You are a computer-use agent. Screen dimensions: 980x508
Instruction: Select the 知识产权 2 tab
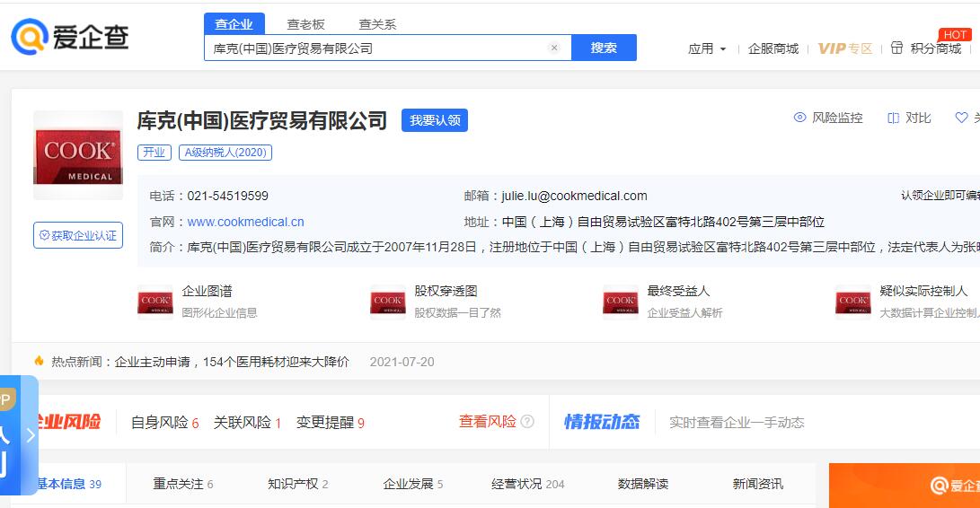298,484
